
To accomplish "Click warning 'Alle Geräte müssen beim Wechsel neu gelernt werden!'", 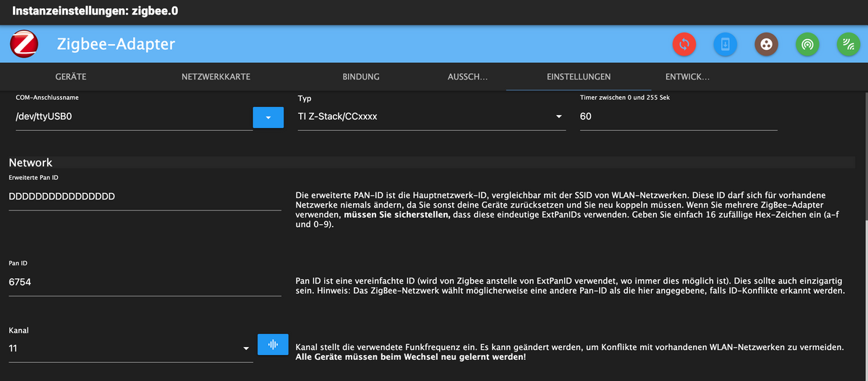I will [x=412, y=357].
